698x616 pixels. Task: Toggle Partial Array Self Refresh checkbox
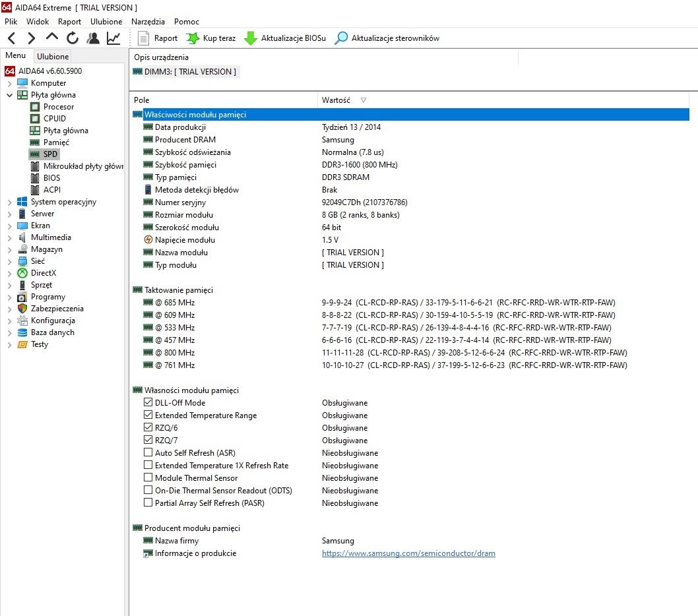point(148,503)
